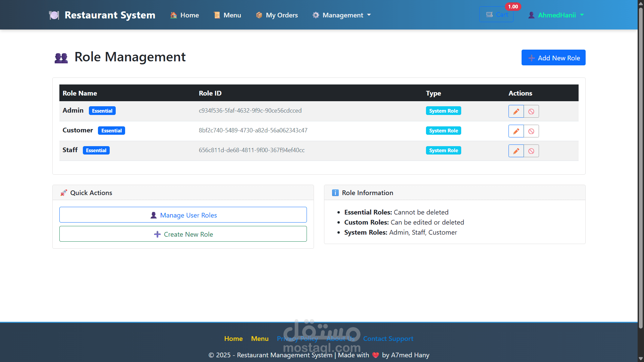The height and width of the screenshot is (362, 644).
Task: Open Menu page from the navbar
Action: [227, 15]
